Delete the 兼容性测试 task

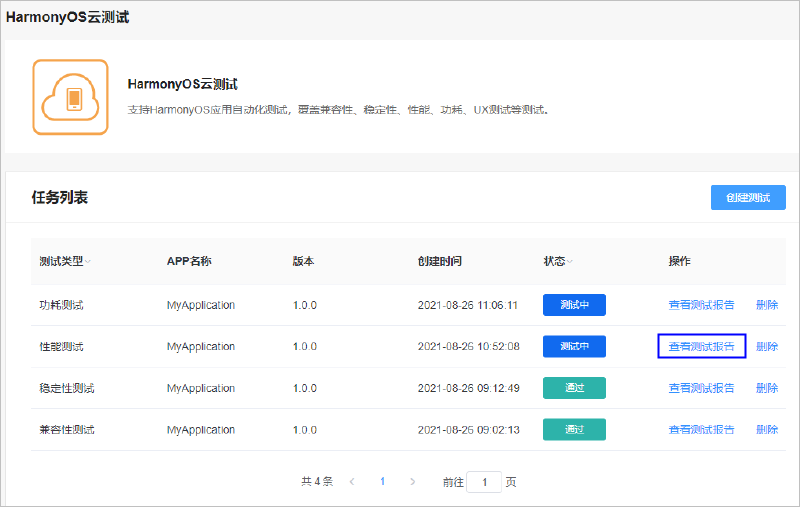(x=767, y=429)
